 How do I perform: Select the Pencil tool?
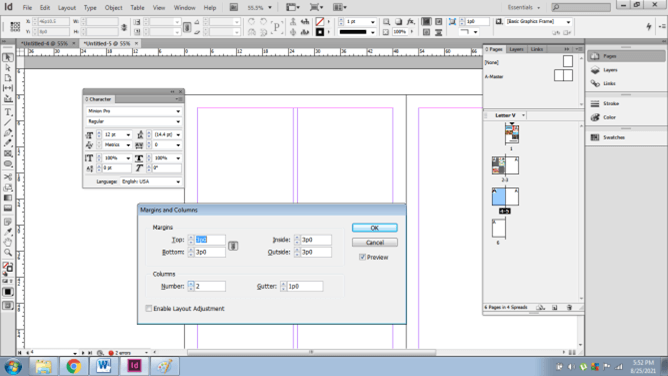coord(8,143)
